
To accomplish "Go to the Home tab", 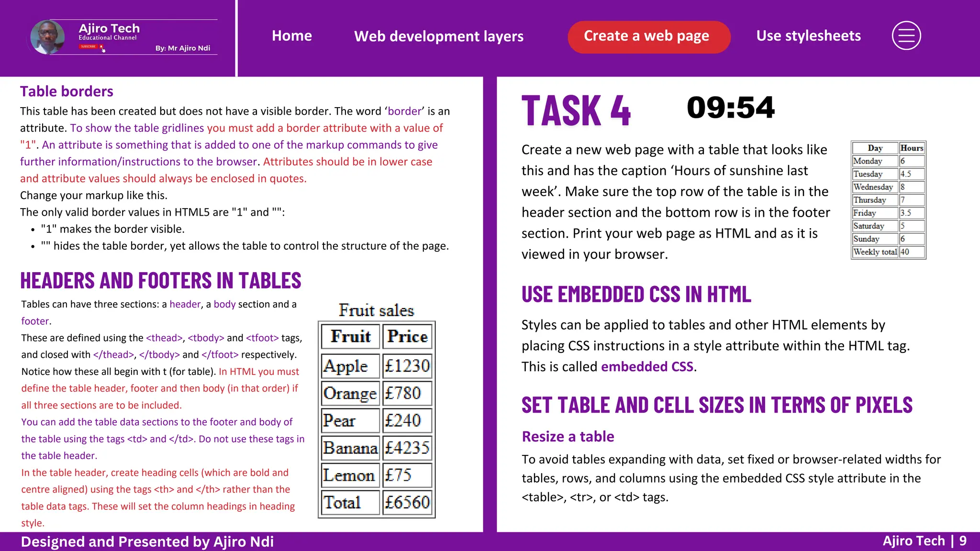I will [x=291, y=36].
